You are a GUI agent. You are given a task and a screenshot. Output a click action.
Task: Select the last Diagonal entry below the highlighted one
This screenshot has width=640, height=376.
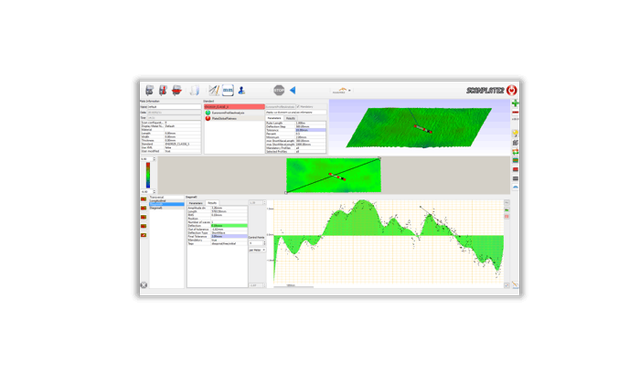click(167, 208)
